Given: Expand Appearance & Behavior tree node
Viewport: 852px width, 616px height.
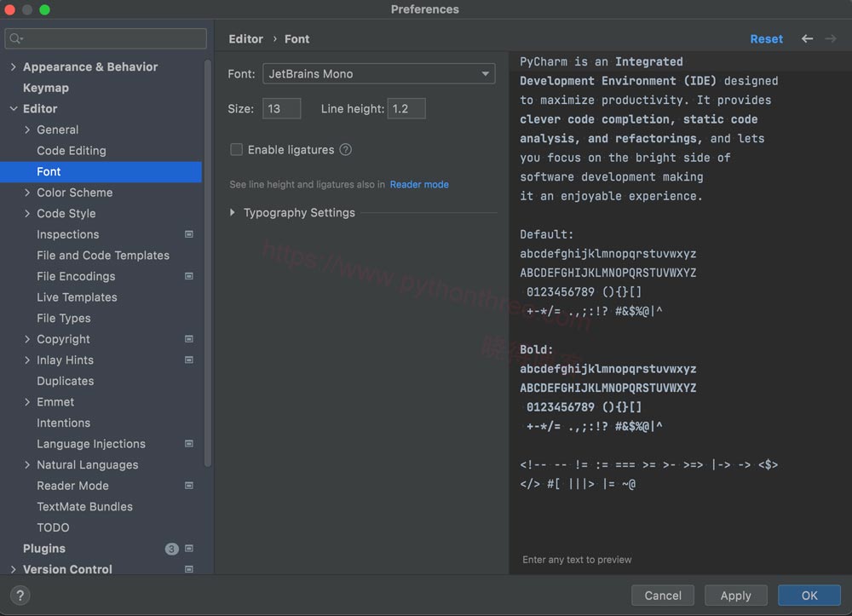Looking at the screenshot, I should pos(13,66).
